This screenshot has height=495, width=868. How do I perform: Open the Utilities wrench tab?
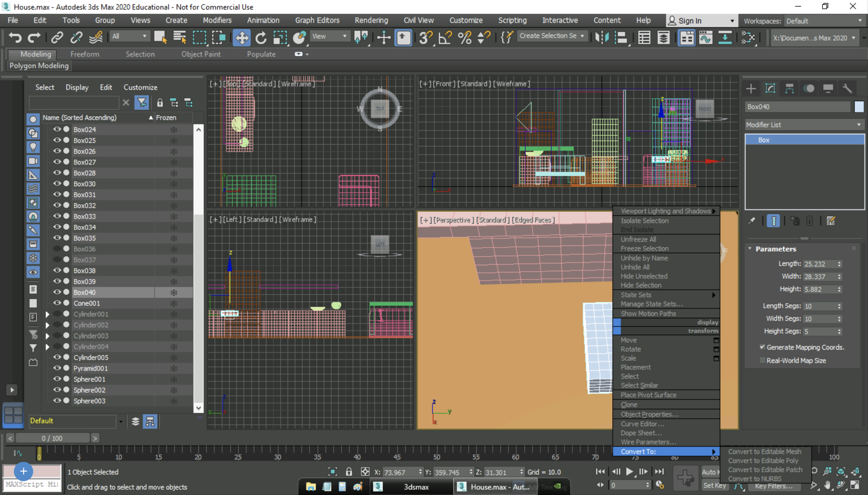tap(847, 89)
